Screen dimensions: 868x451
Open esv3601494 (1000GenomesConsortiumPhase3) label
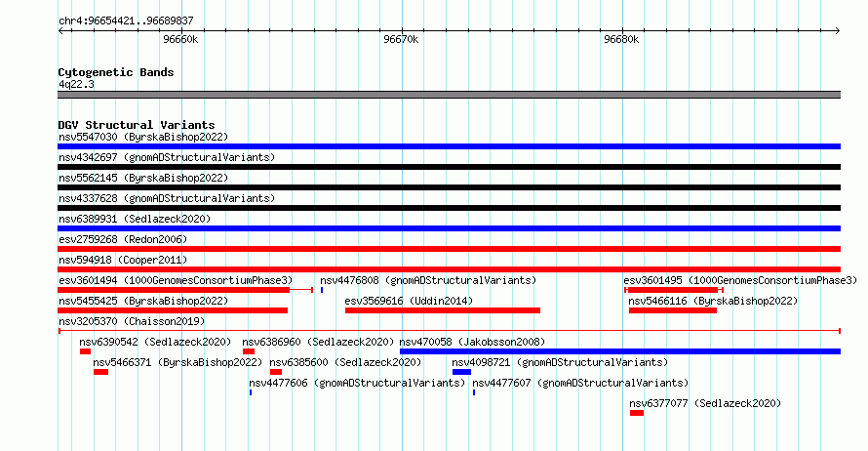pyautogui.click(x=176, y=280)
